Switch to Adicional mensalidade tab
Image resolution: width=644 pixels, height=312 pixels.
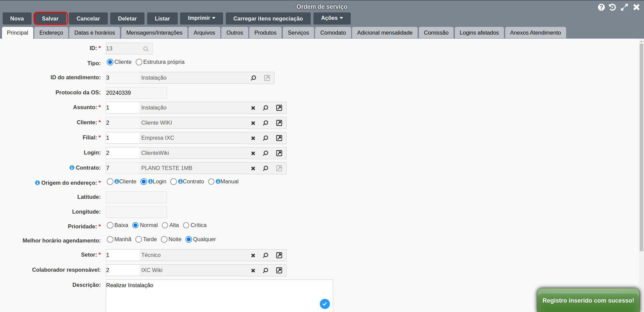tap(385, 33)
